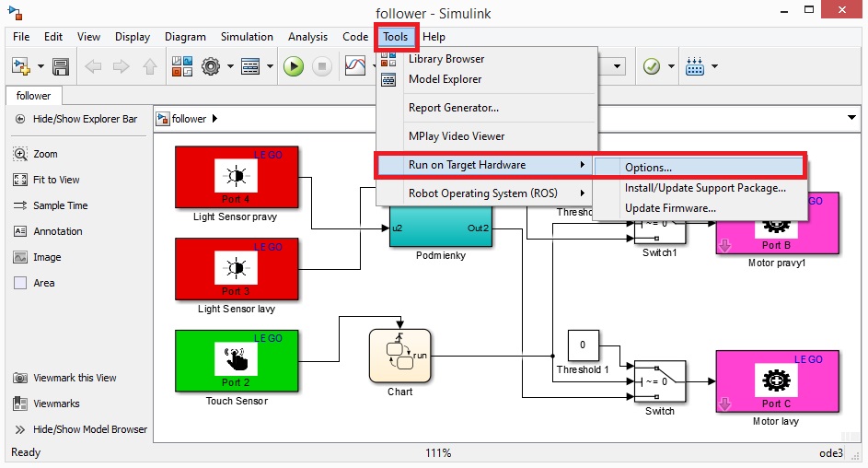Screen dimensions: 868x468
Task: Select Light Sensor pravy block
Action: [237, 177]
